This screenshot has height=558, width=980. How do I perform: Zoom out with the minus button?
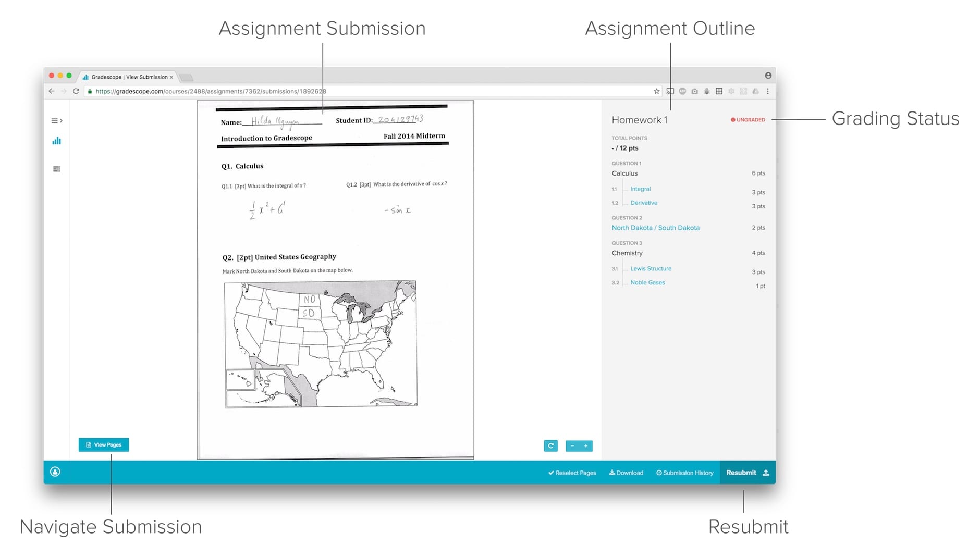pos(572,446)
